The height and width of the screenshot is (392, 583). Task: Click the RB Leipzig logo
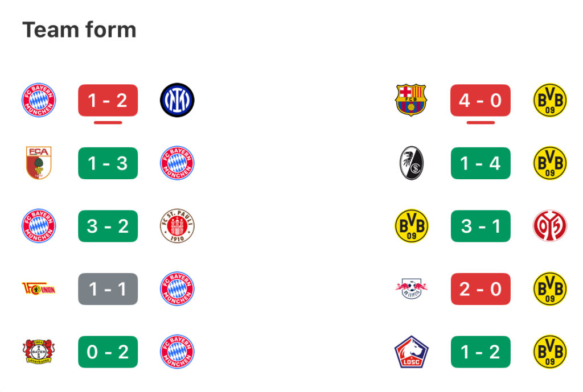[411, 288]
